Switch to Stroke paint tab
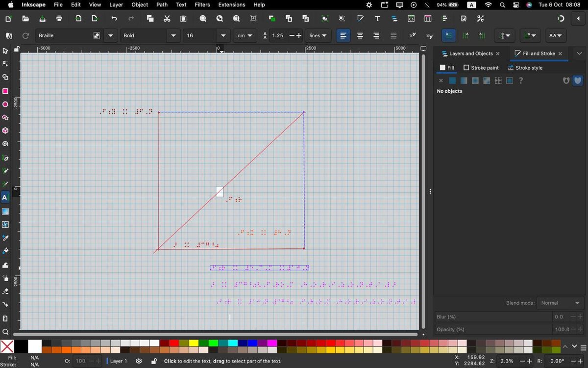This screenshot has width=588, height=368. (481, 68)
